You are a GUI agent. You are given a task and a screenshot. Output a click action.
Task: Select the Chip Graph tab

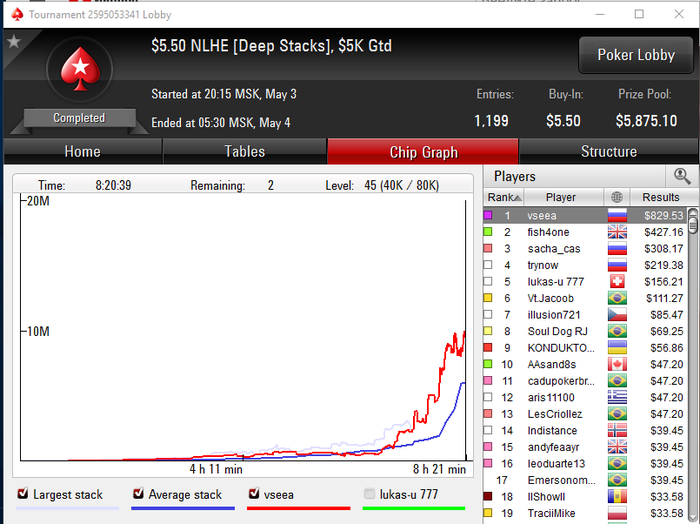[423, 151]
